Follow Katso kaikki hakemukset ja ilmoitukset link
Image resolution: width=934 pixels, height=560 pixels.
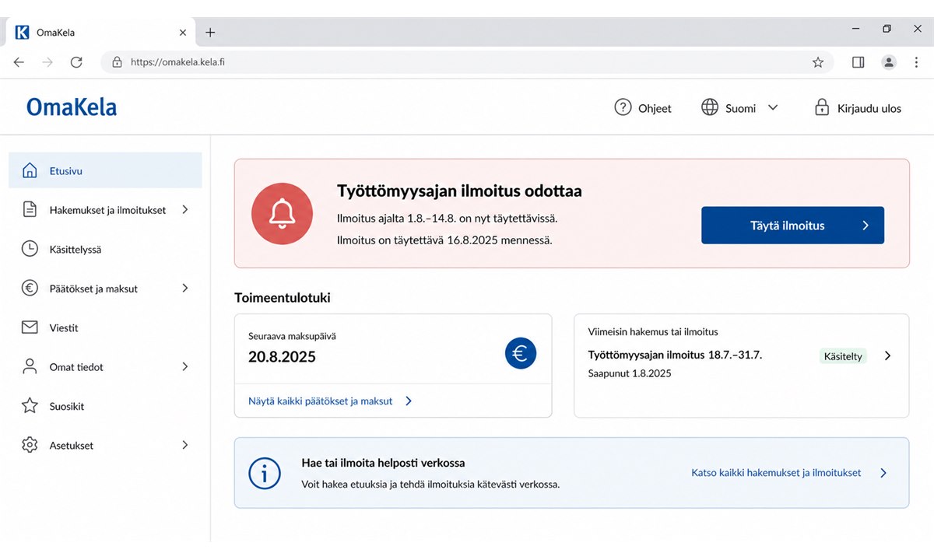pyautogui.click(x=776, y=473)
